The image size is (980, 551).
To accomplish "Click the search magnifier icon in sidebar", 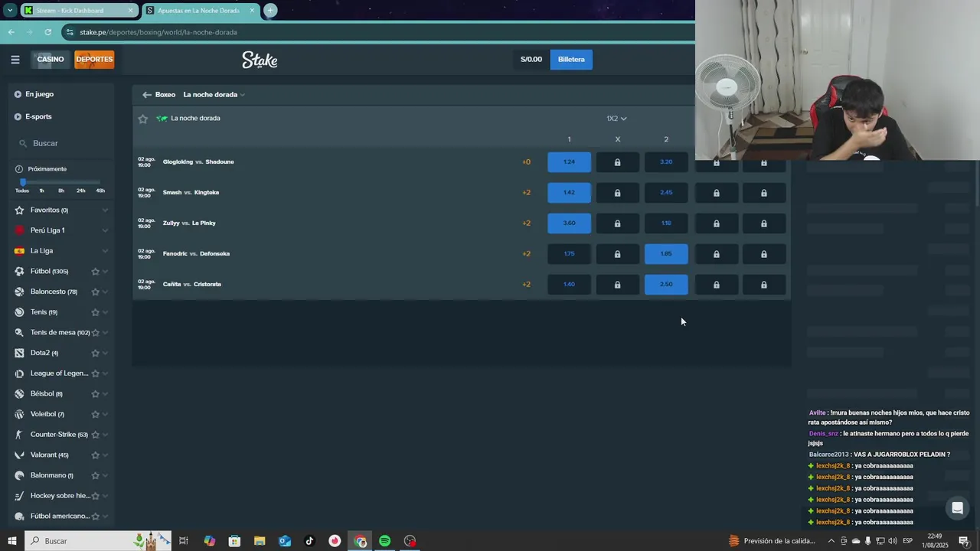I will pos(24,144).
